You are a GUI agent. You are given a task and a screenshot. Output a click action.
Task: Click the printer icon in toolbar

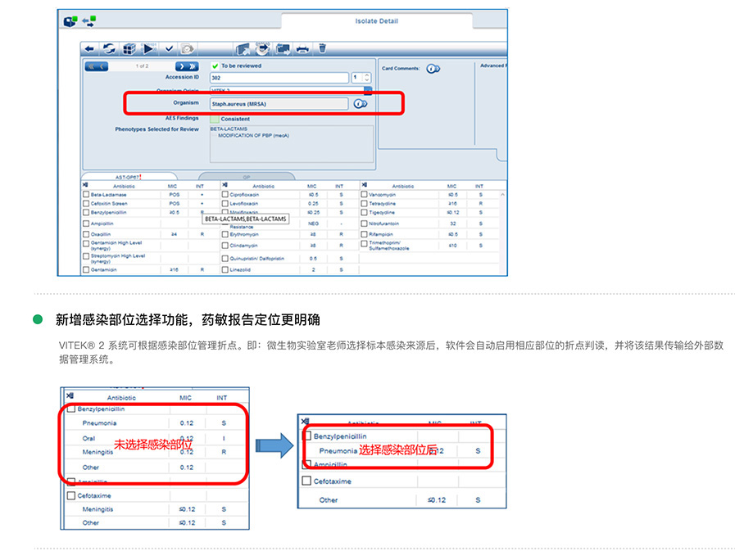(302, 49)
